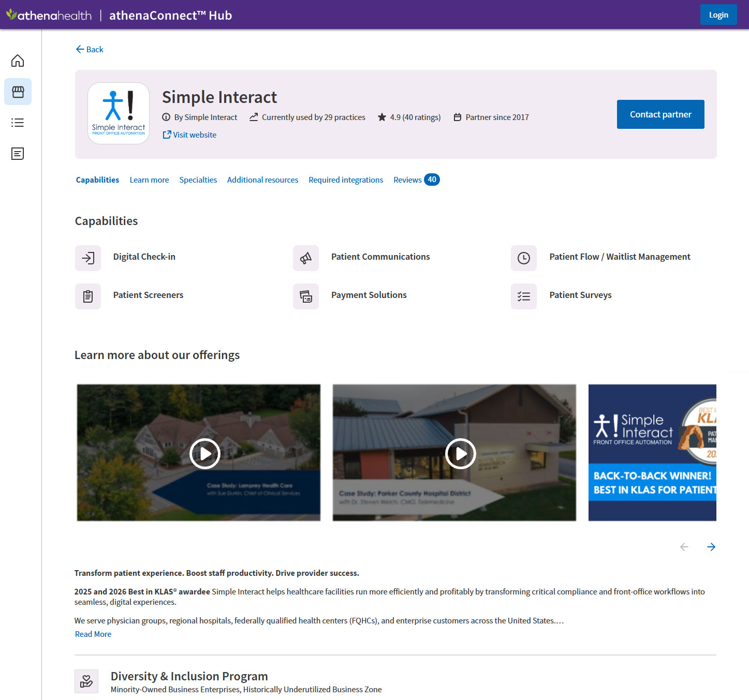The image size is (749, 700).
Task: Click the Digital Check-in capability icon
Action: point(88,258)
